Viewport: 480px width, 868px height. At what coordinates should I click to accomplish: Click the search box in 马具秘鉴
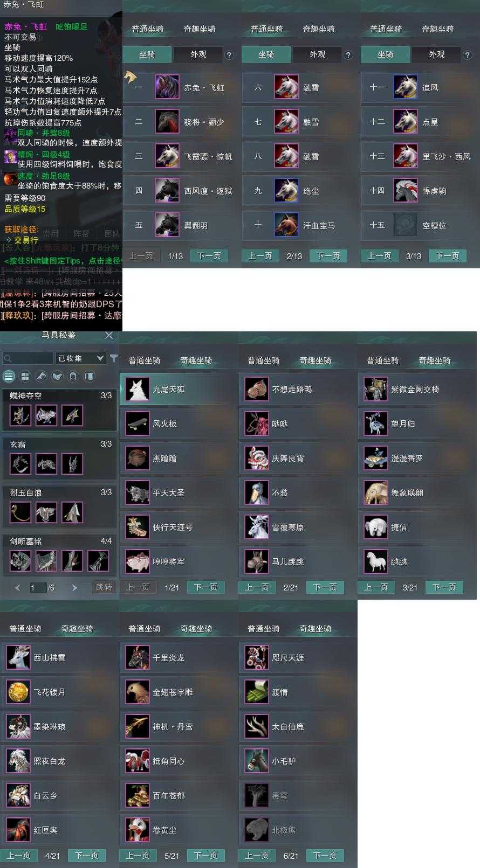pos(28,358)
